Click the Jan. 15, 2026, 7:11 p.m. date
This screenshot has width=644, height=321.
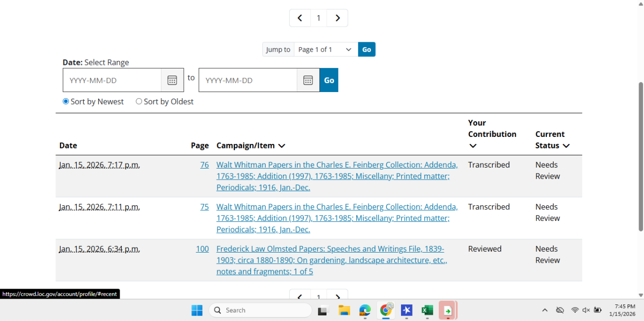point(100,207)
